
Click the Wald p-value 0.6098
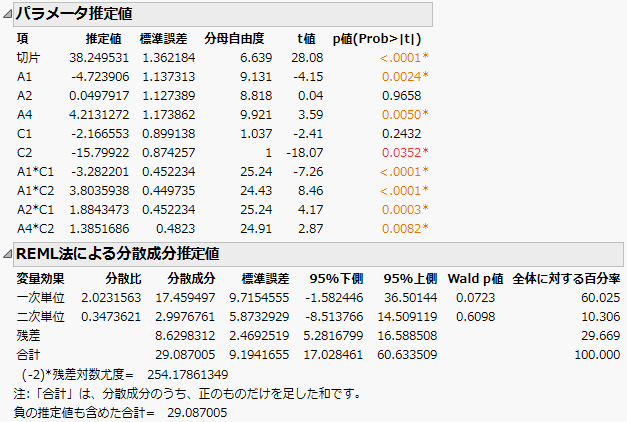click(x=475, y=317)
